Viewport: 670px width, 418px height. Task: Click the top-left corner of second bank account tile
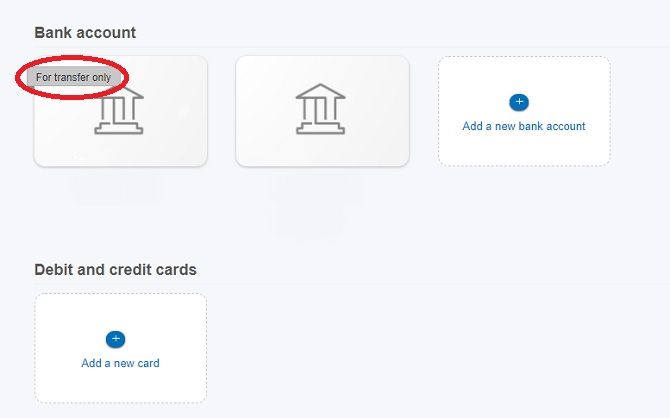pyautogui.click(x=241, y=60)
